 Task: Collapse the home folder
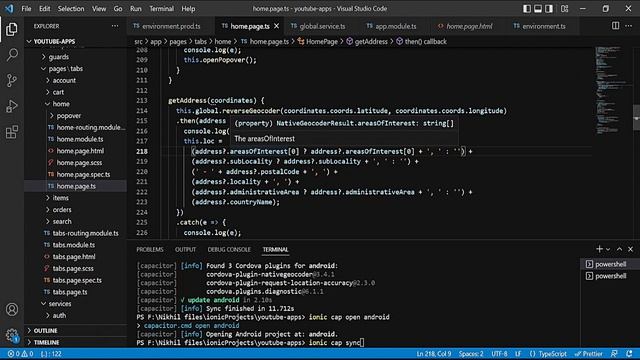76,104
